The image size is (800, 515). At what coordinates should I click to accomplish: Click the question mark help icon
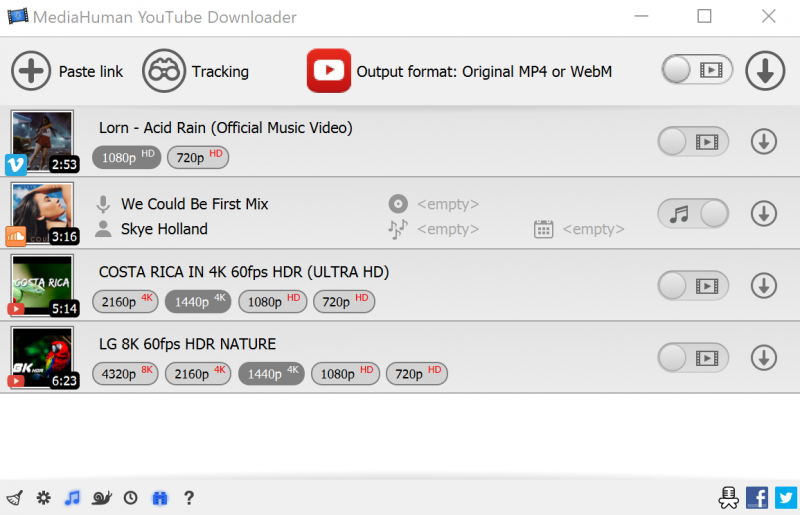[x=188, y=498]
